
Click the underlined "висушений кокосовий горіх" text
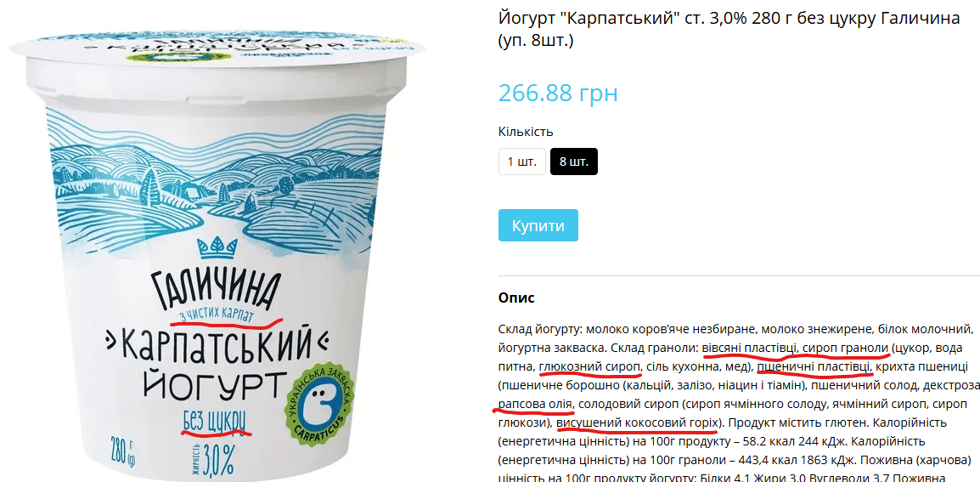(x=635, y=422)
